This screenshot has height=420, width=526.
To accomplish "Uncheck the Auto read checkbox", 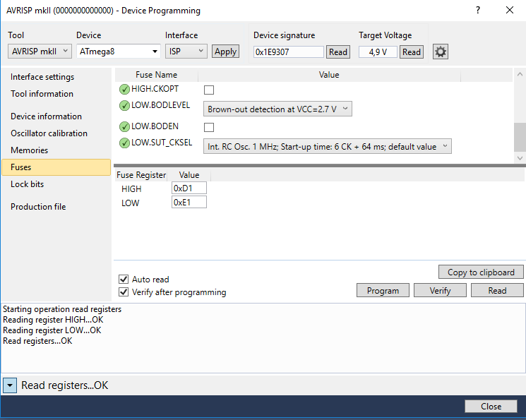I will 124,279.
